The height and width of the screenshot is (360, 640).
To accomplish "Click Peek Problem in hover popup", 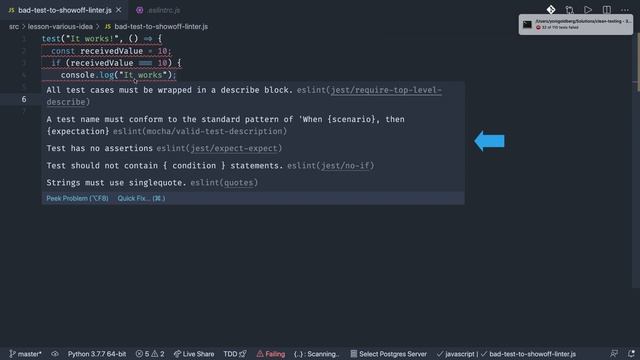I will (x=77, y=198).
